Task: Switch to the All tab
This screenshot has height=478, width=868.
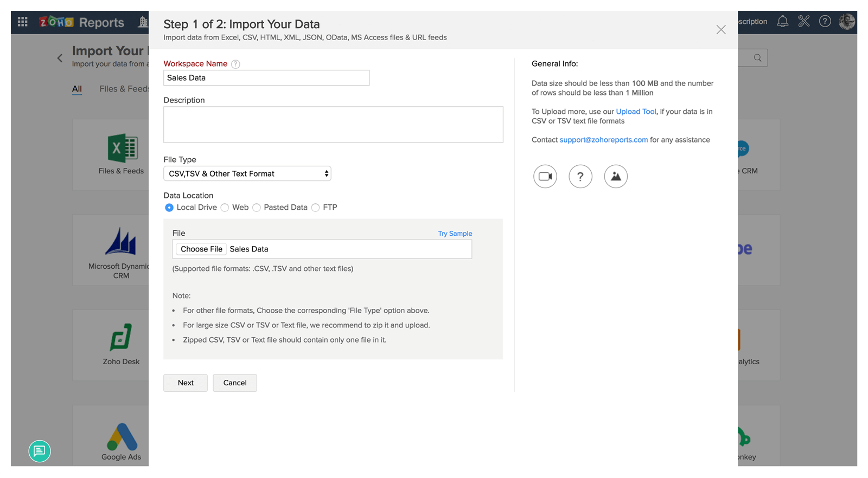Action: click(x=77, y=89)
